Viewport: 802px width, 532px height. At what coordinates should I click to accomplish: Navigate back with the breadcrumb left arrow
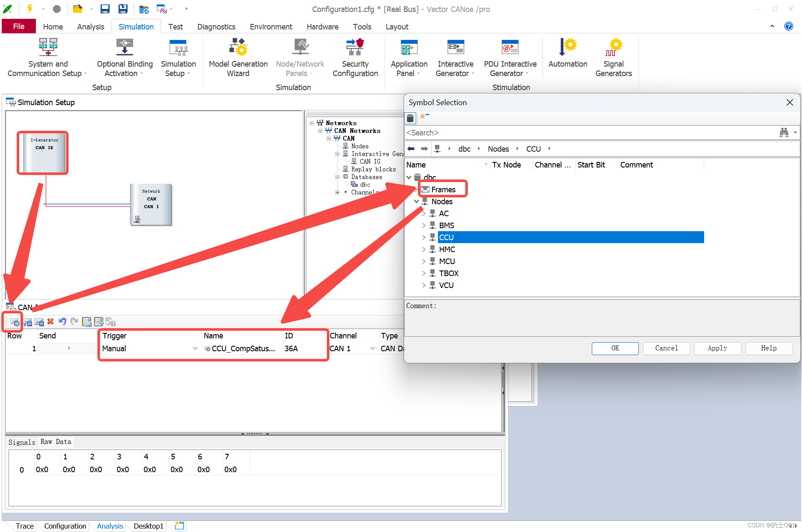[x=411, y=149]
